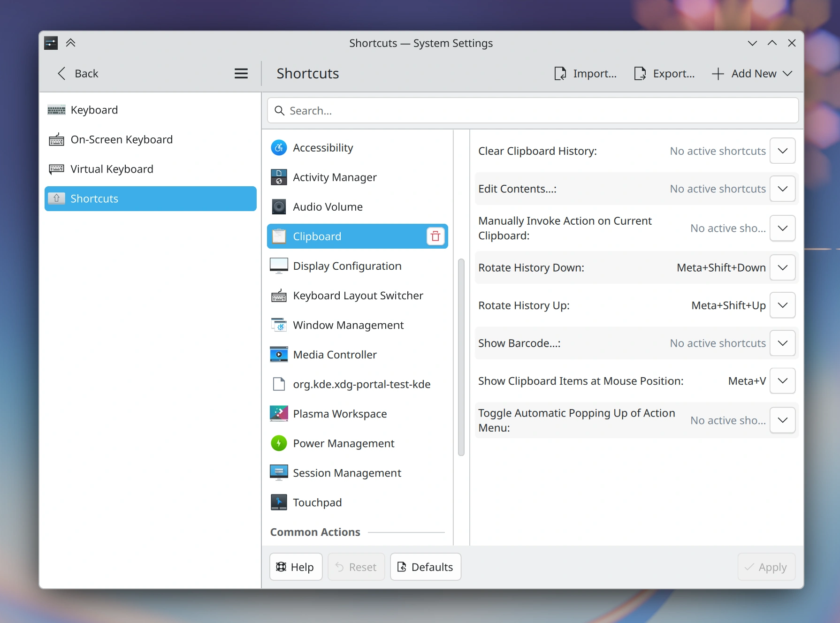Click the Accessibility category icon
The image size is (840, 623).
(279, 148)
